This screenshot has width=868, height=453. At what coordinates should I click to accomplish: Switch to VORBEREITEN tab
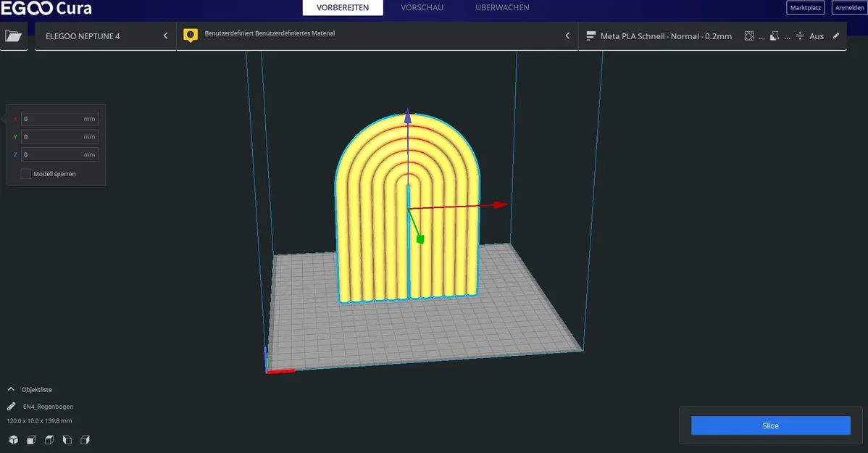tap(343, 8)
